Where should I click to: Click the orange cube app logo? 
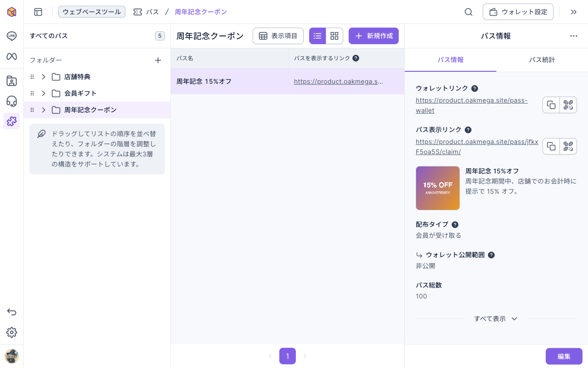[x=11, y=12]
